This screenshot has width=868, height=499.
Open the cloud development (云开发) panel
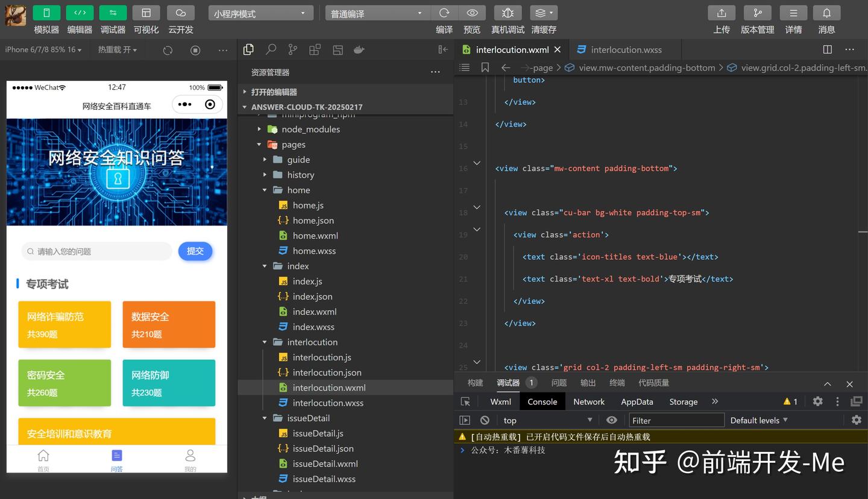[x=180, y=13]
